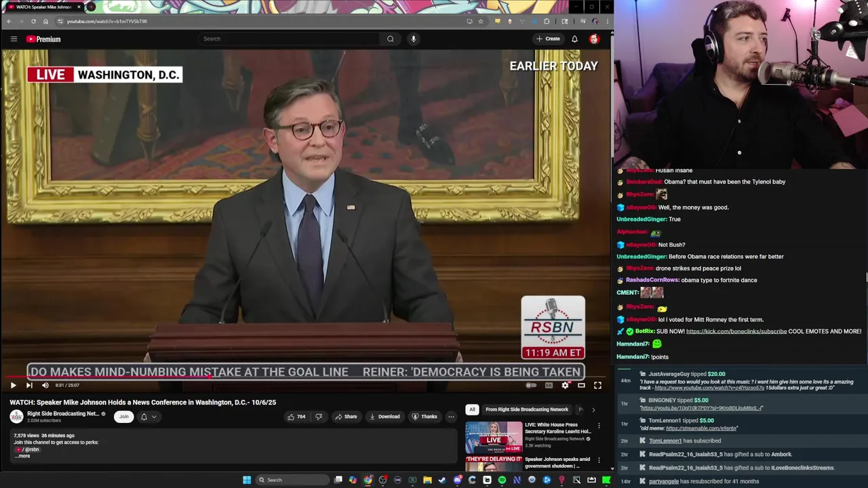Open Chrome from the taskbar
Viewport: 868px width, 488px height.
pyautogui.click(x=368, y=480)
